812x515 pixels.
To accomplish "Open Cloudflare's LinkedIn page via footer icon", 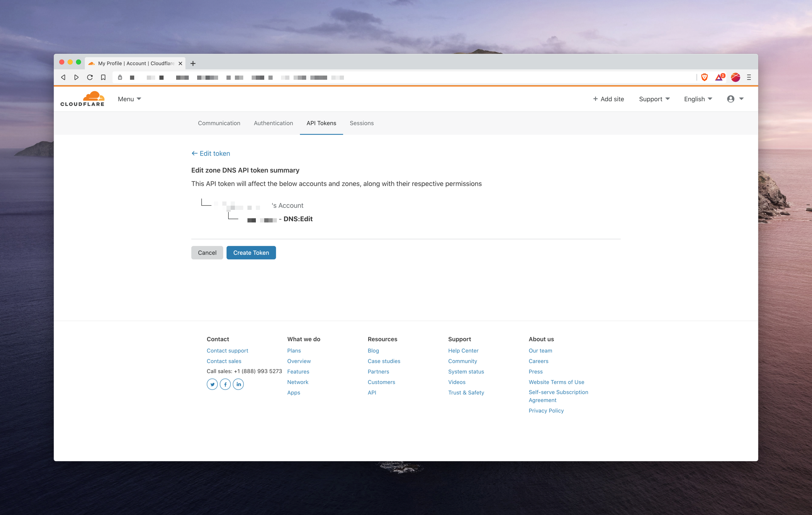I will pyautogui.click(x=238, y=384).
